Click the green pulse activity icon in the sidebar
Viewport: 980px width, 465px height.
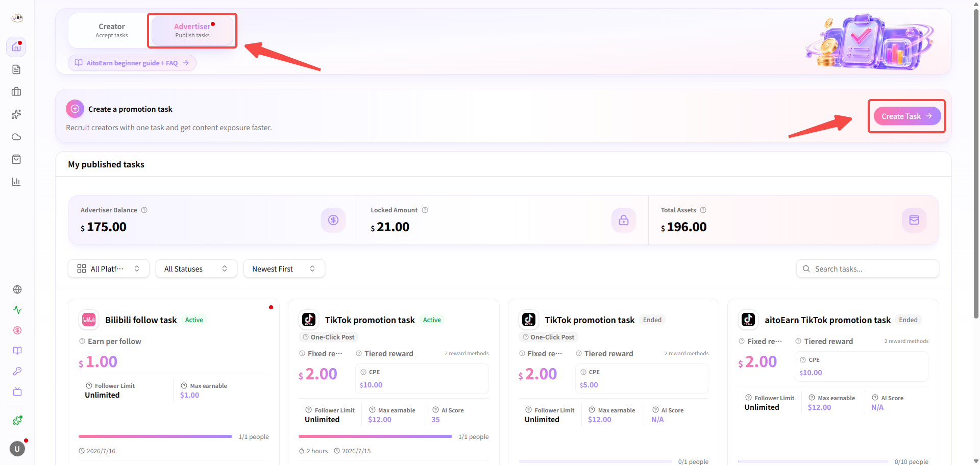17,310
